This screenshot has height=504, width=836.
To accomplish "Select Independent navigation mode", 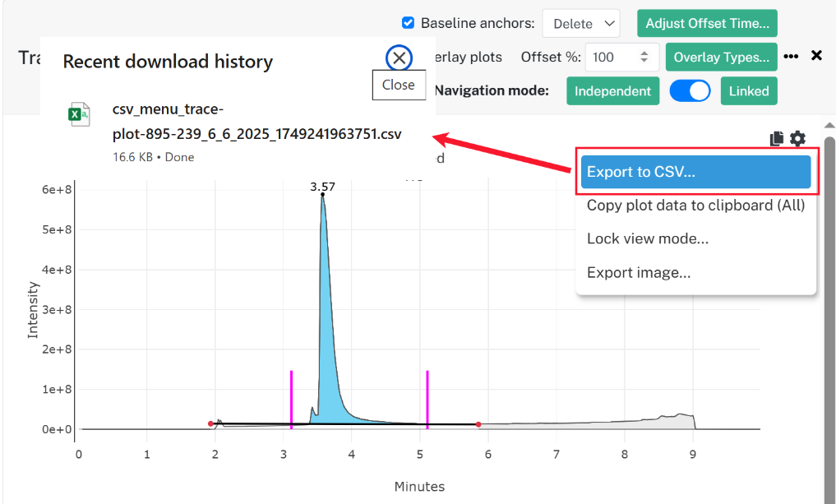I will pyautogui.click(x=612, y=91).
